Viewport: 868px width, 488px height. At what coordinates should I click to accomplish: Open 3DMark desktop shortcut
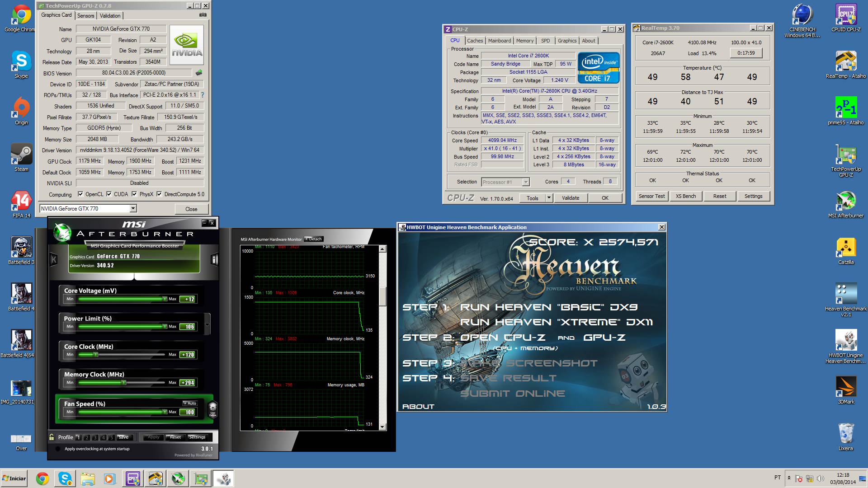point(846,391)
